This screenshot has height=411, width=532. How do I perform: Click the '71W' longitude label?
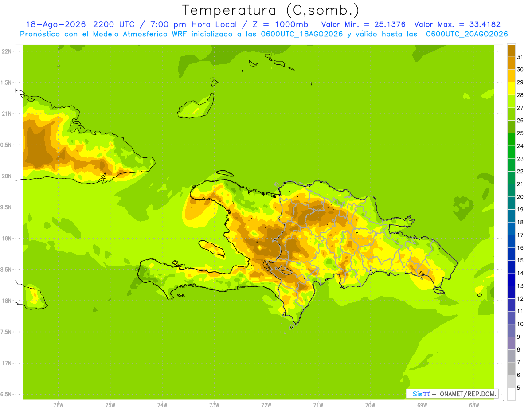[318, 405]
